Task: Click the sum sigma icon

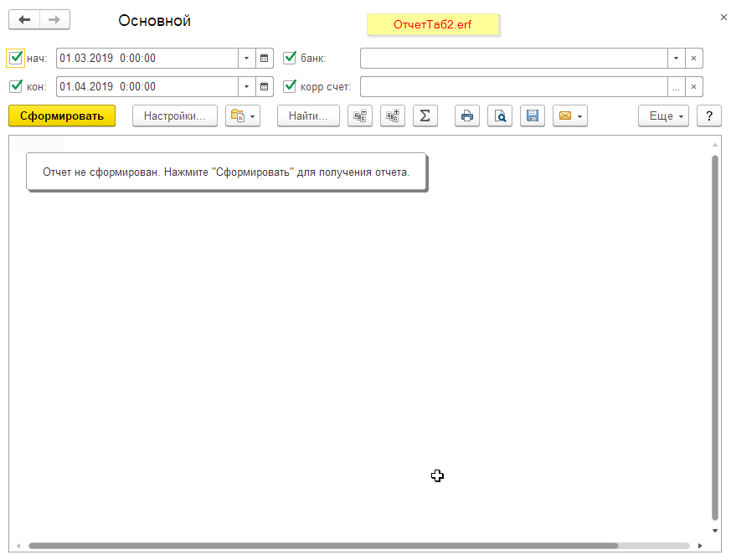Action: pos(425,116)
